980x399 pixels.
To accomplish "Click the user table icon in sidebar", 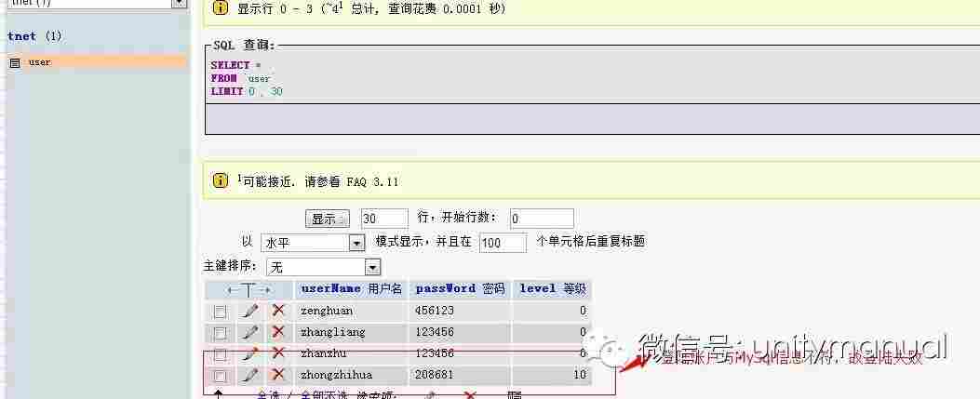I will coord(15,62).
